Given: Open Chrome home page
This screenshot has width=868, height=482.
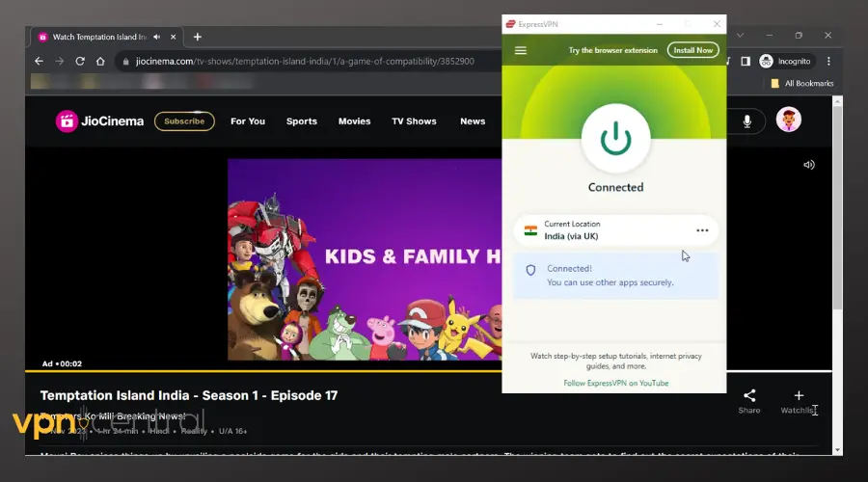Looking at the screenshot, I should [100, 62].
